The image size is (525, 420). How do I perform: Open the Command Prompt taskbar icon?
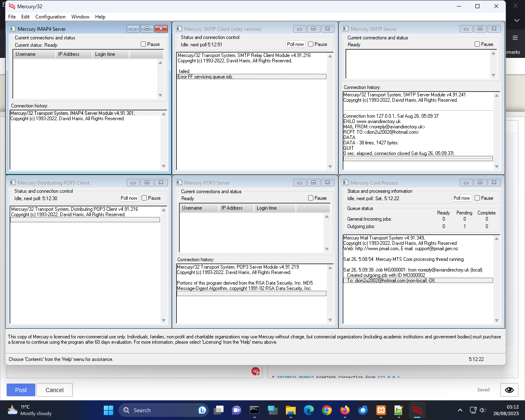click(x=254, y=410)
